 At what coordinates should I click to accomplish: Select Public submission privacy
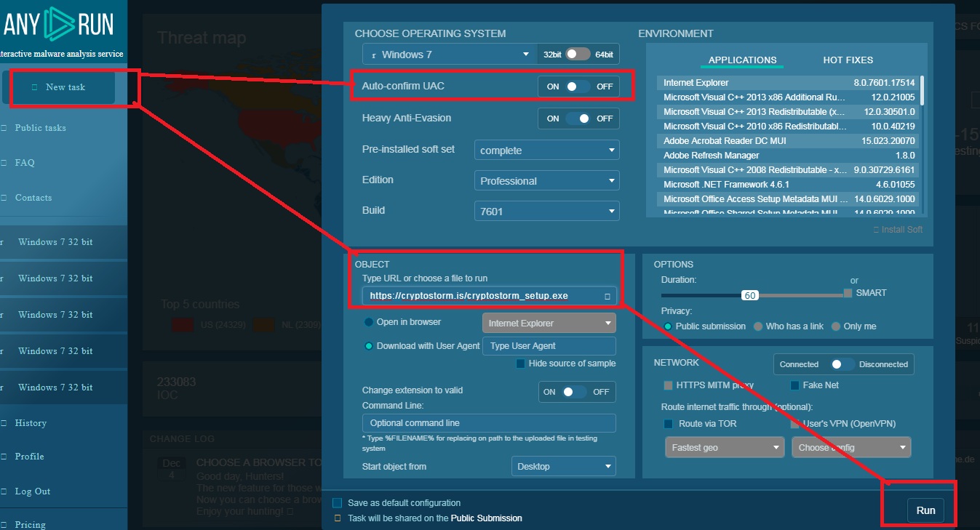click(x=669, y=326)
